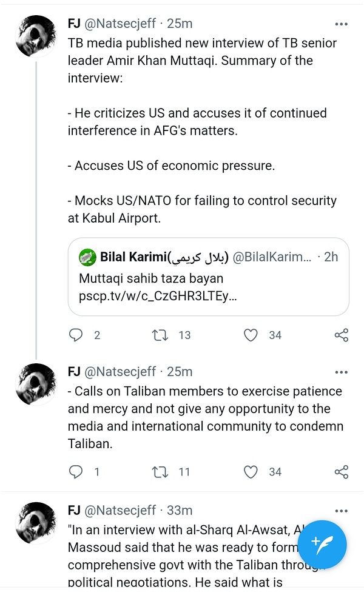
Task: Reply to the patience and mercy tweet
Action: (76, 471)
